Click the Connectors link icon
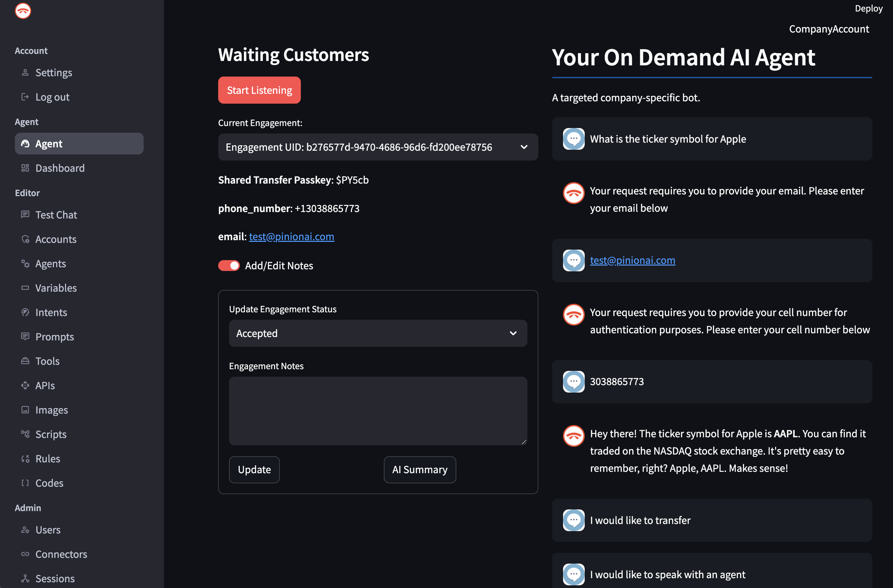Screen dimensions: 893x588 pyautogui.click(x=25, y=554)
